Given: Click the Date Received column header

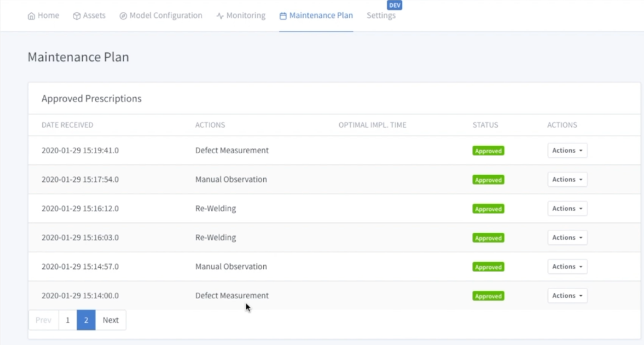Looking at the screenshot, I should [x=67, y=125].
